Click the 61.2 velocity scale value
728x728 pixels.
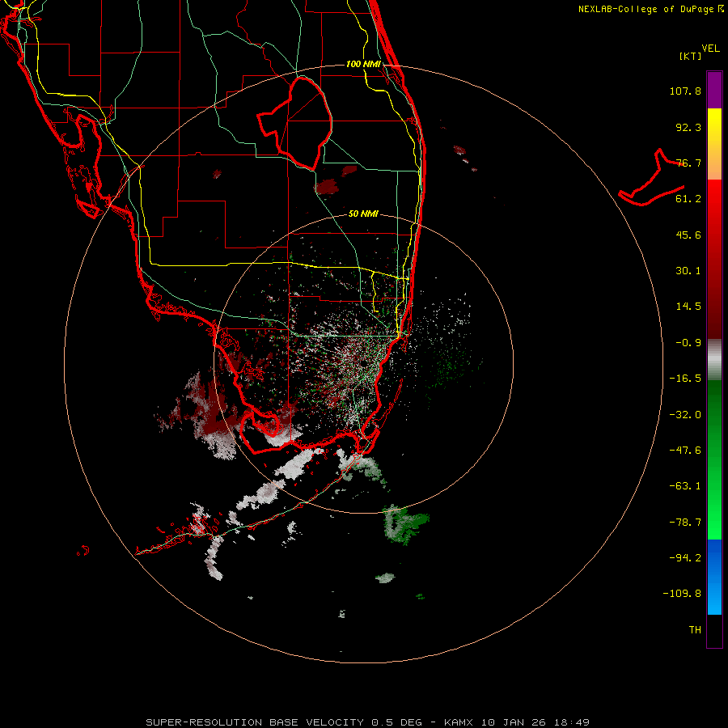(x=688, y=199)
